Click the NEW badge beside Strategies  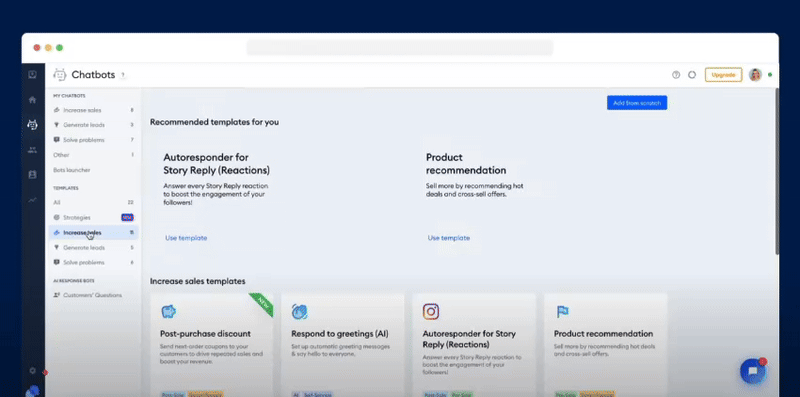click(x=128, y=217)
